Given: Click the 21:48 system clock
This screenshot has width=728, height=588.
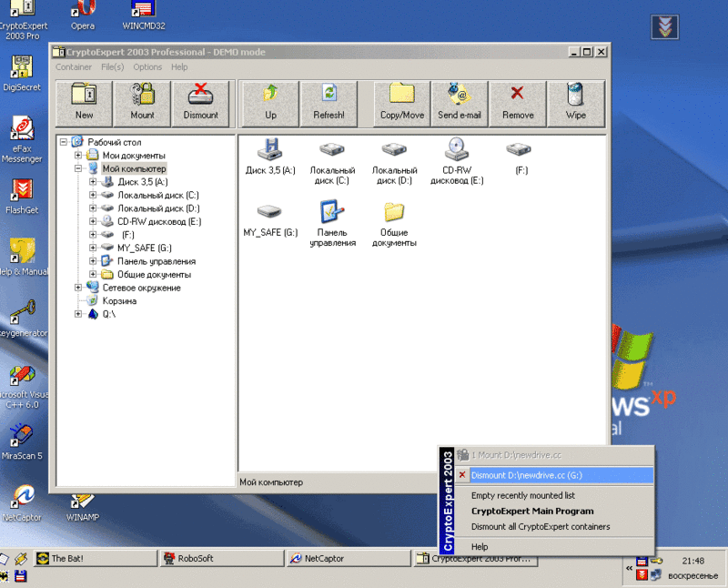Looking at the screenshot, I should tap(693, 561).
